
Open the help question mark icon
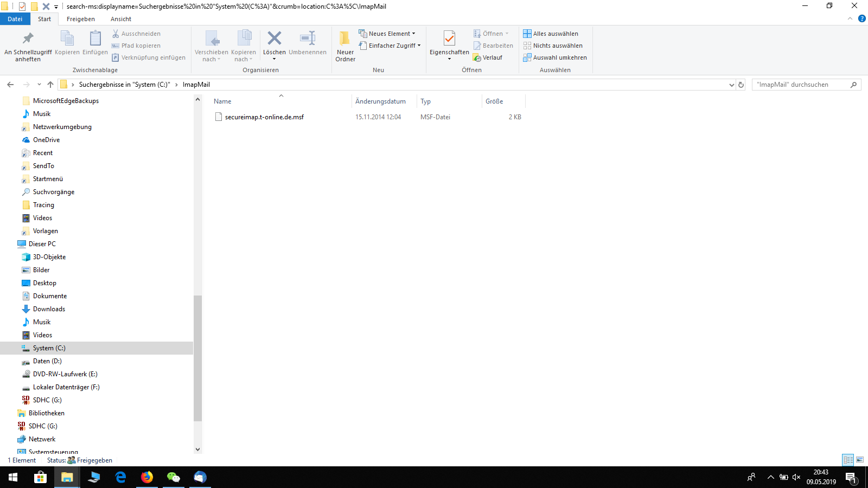(x=861, y=19)
